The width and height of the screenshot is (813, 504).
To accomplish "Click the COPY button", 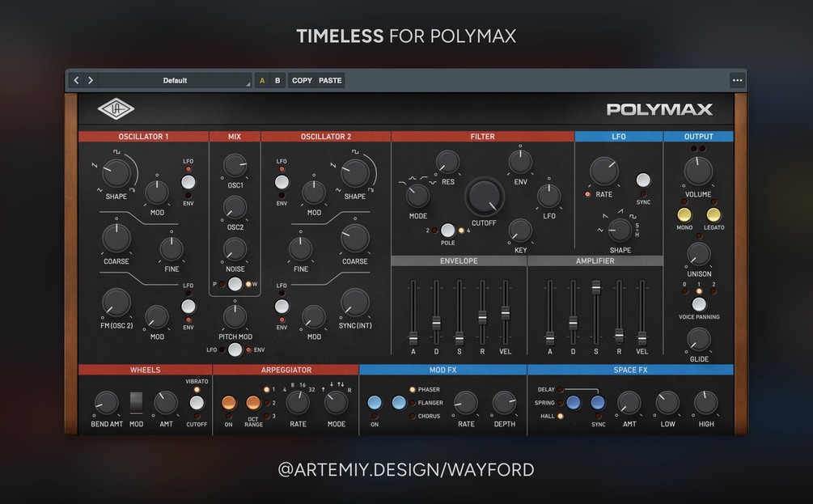I will point(302,80).
